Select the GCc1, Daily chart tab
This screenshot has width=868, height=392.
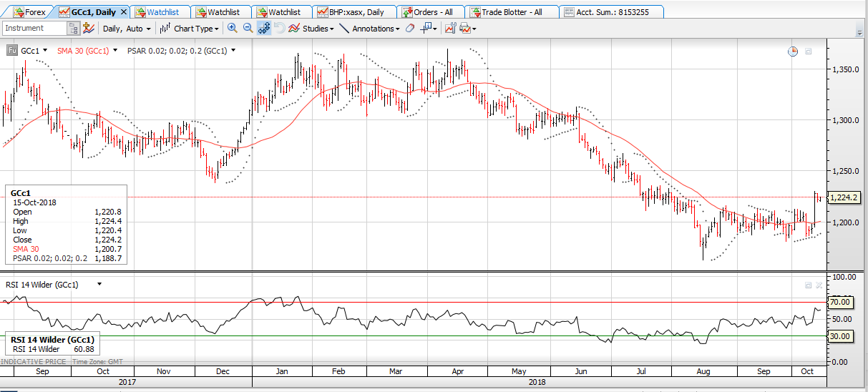pos(88,12)
